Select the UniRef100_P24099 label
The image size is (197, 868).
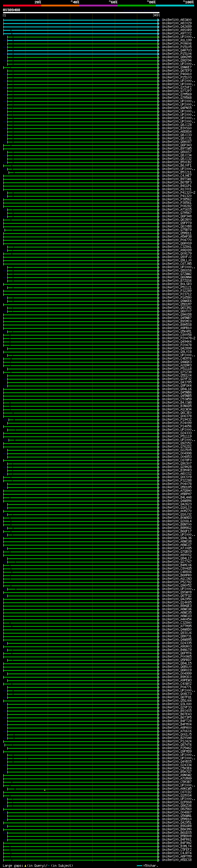[176, 423]
